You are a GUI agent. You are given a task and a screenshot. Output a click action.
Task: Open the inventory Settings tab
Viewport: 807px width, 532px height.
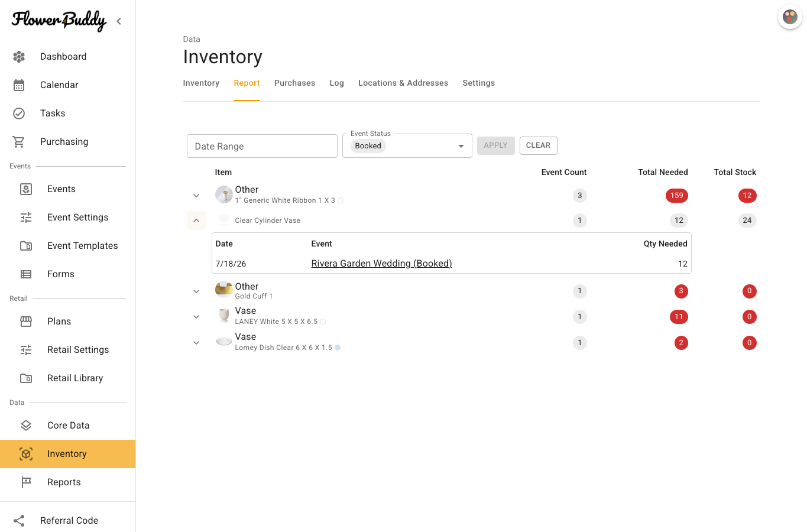[x=479, y=83]
